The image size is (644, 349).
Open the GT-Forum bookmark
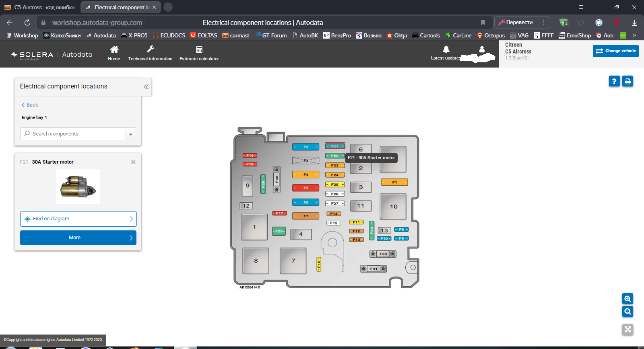271,35
